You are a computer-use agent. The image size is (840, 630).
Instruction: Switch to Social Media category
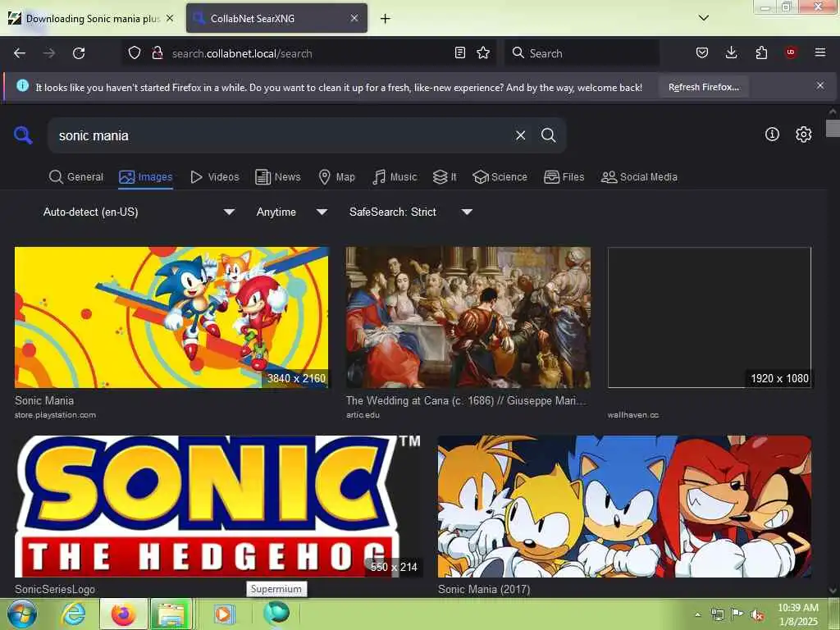(x=639, y=177)
